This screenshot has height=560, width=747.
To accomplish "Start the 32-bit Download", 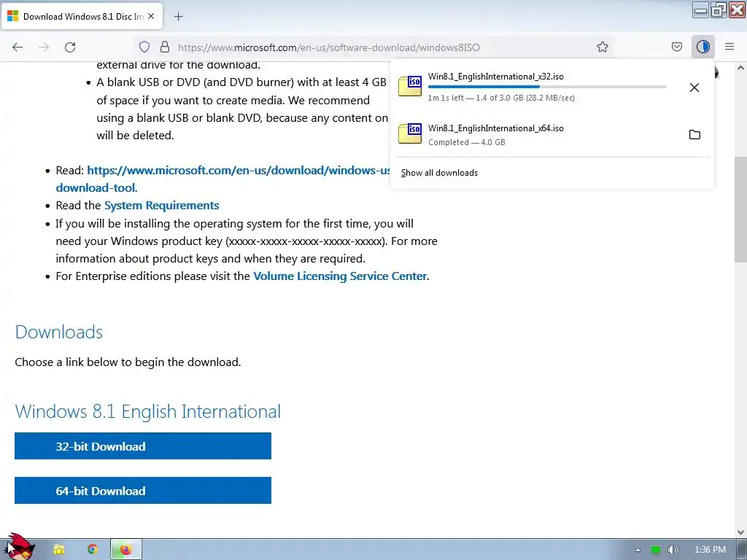I will pyautogui.click(x=143, y=446).
